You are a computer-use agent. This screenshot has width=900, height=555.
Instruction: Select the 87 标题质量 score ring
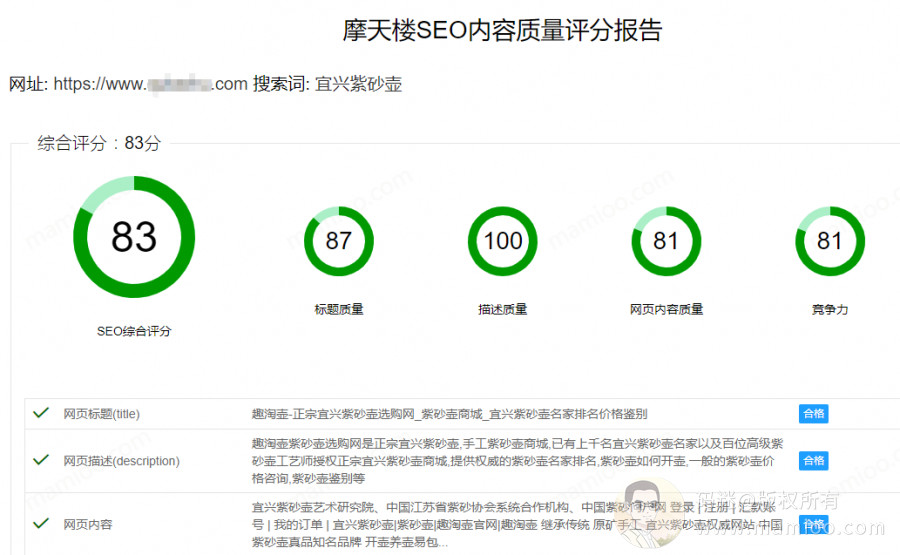tap(338, 241)
